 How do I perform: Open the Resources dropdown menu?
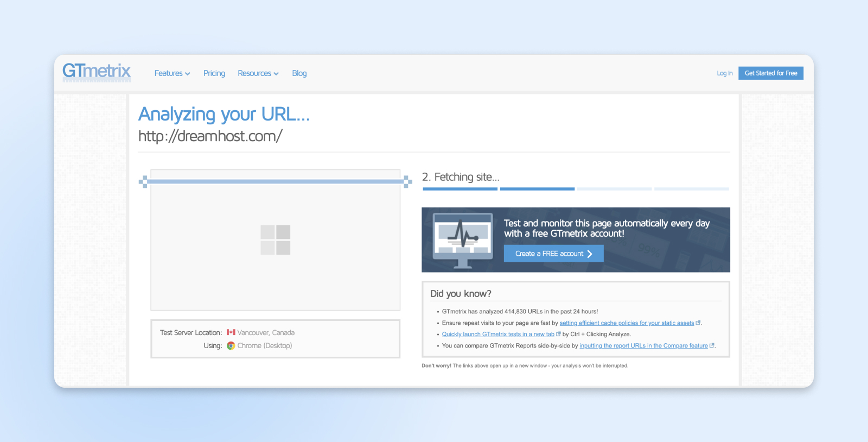[x=258, y=73]
